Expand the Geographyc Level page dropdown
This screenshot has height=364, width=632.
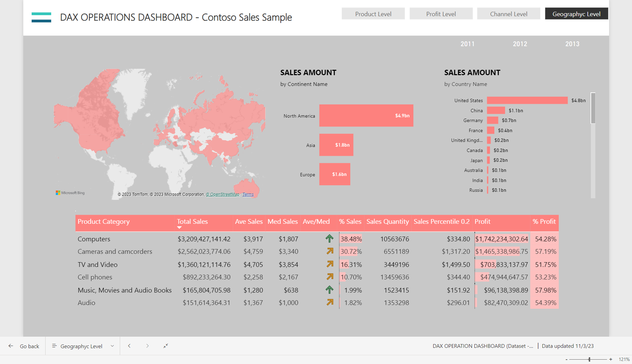[112, 346]
